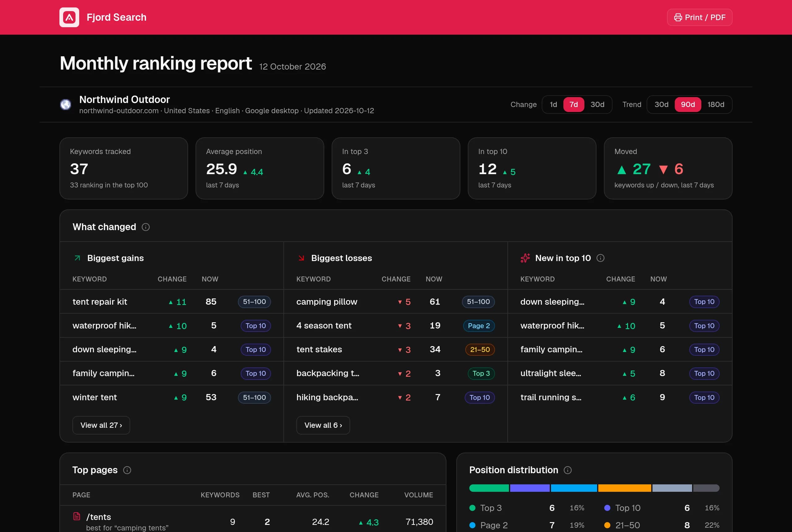This screenshot has width=792, height=532.
Task: Click the Page 2 legend entry
Action: [527, 525]
